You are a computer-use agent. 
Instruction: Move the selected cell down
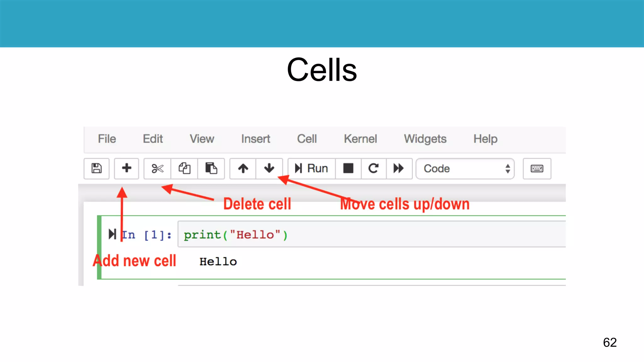tap(269, 168)
